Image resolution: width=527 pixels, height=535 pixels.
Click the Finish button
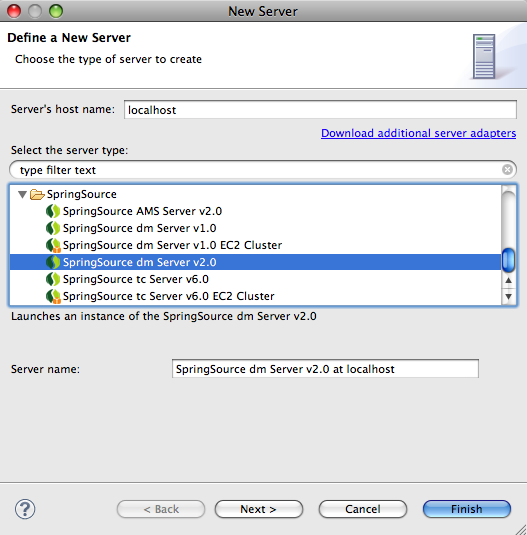[x=467, y=509]
